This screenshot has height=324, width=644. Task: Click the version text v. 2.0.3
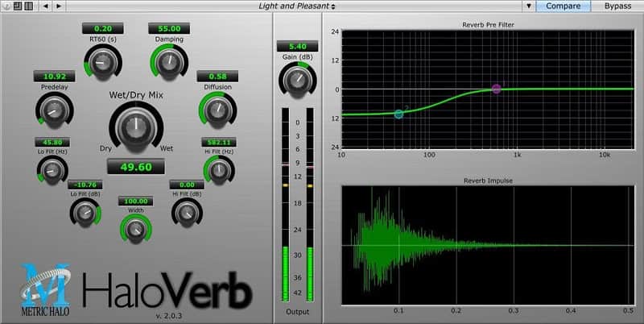pyautogui.click(x=169, y=316)
